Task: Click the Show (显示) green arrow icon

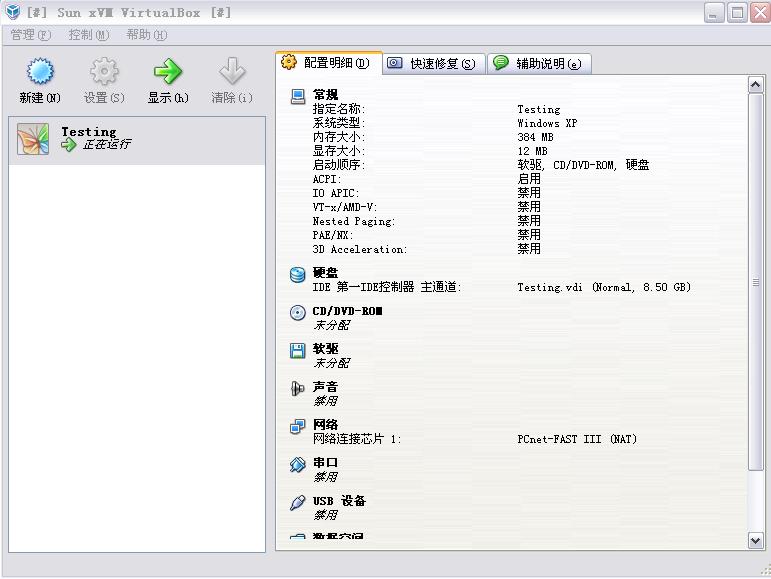Action: point(168,71)
